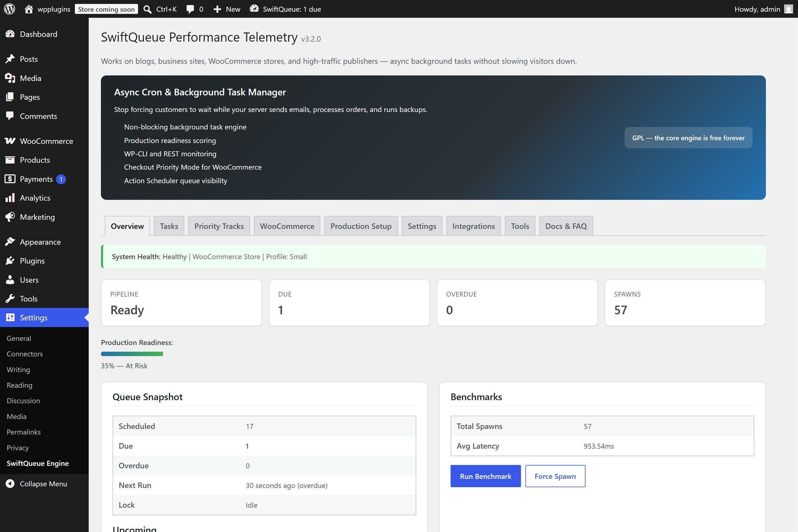Open the Connectors settings submenu

(x=25, y=354)
